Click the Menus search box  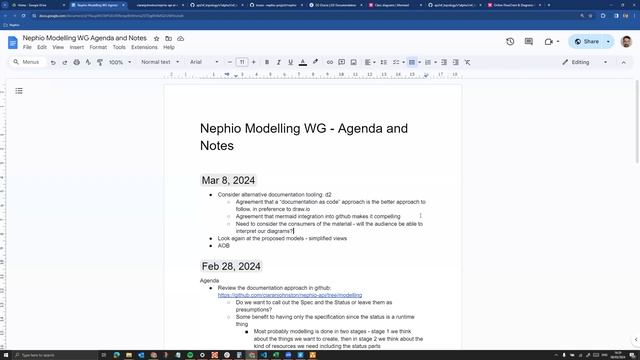coord(27,62)
